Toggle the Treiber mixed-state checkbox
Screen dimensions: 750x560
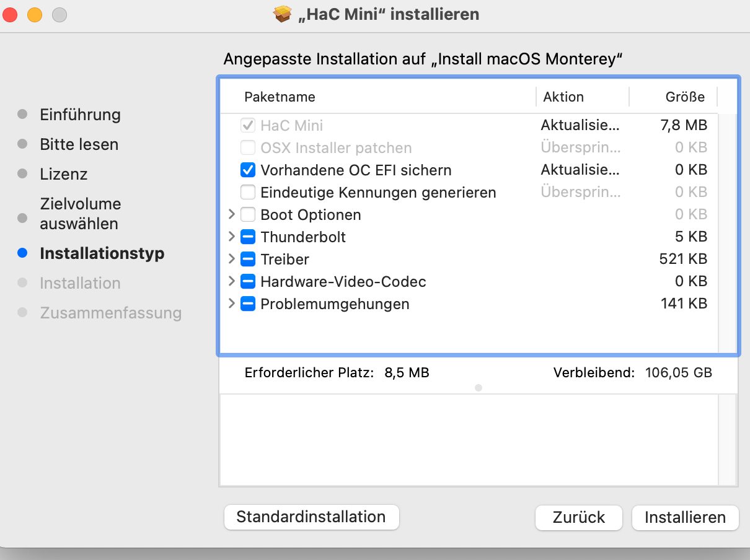(248, 260)
